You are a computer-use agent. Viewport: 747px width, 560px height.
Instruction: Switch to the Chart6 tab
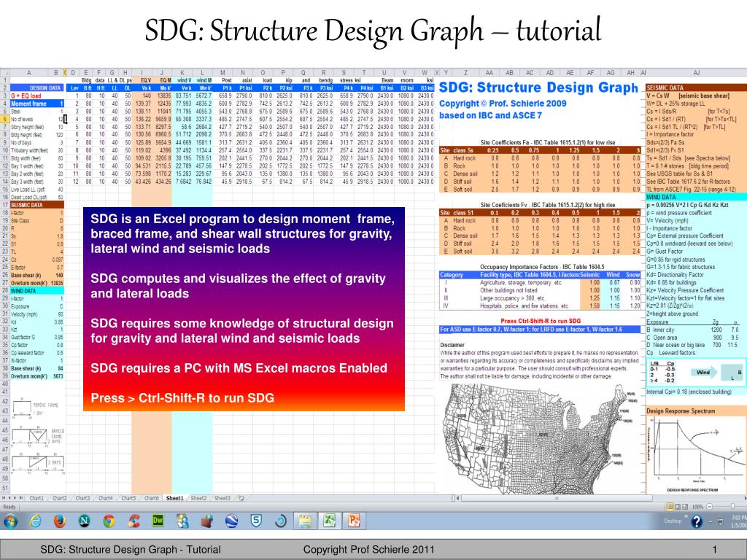[151, 498]
